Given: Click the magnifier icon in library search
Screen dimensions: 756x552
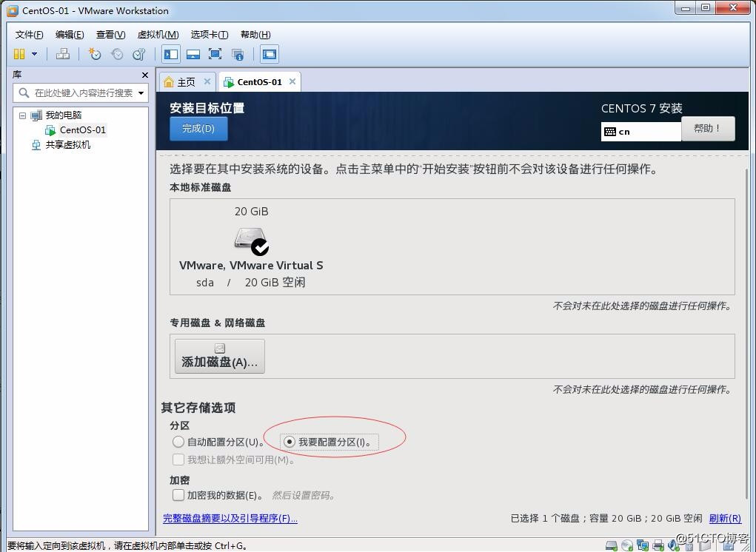Looking at the screenshot, I should click(x=24, y=92).
